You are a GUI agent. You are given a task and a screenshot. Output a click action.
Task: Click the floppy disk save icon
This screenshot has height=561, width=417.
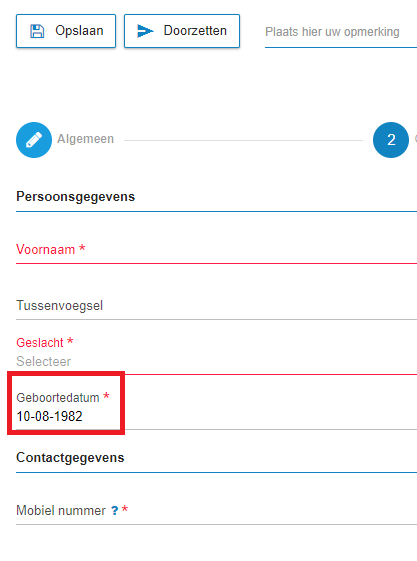[x=37, y=31]
